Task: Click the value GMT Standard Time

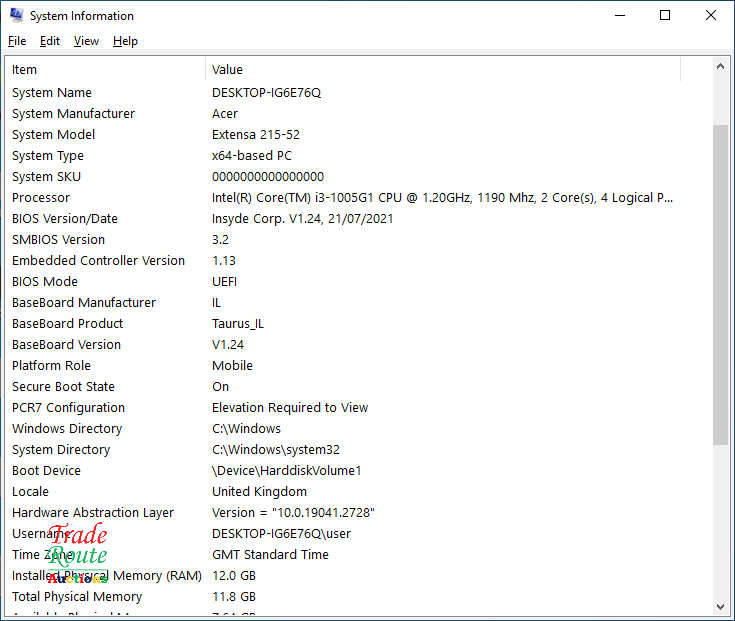Action: click(270, 554)
